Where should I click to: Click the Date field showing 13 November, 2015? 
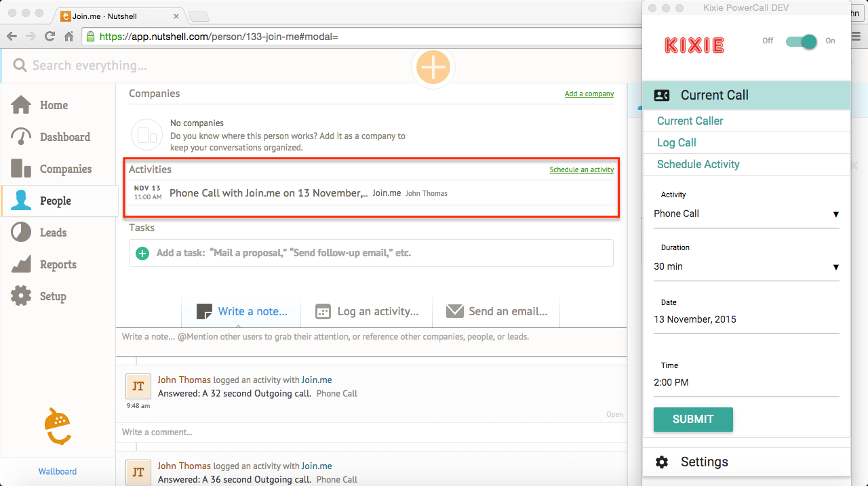point(747,320)
